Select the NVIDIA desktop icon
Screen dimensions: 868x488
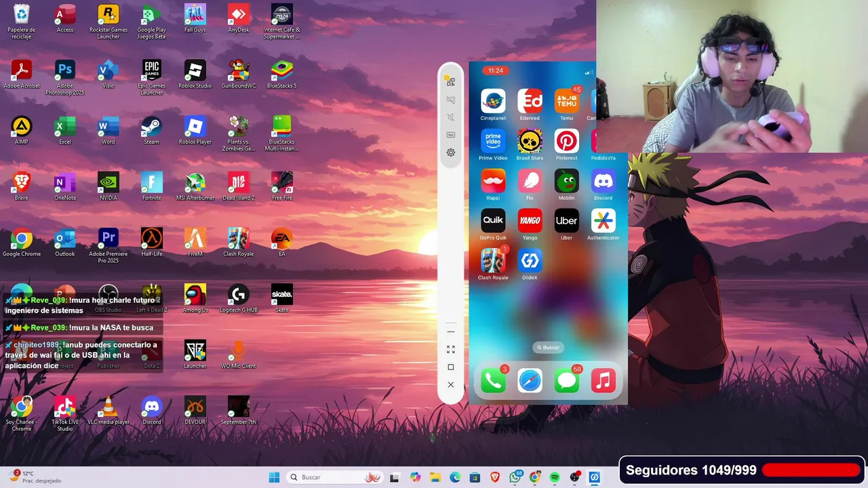[108, 186]
